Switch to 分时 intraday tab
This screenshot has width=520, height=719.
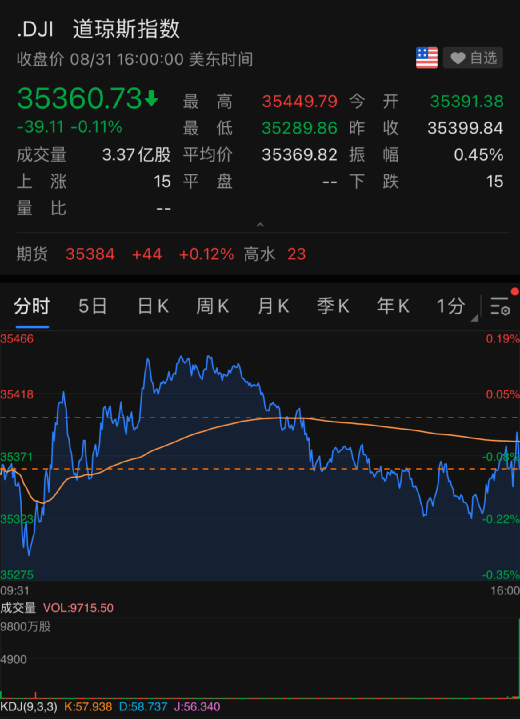tap(32, 306)
